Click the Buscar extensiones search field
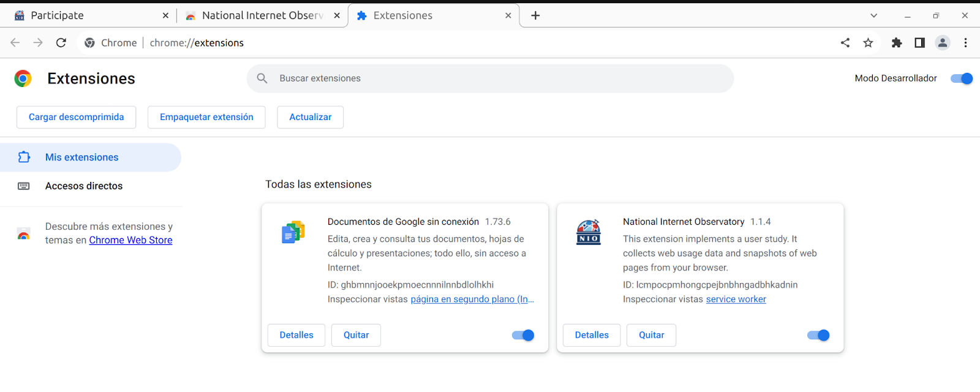This screenshot has width=980, height=392. click(490, 78)
